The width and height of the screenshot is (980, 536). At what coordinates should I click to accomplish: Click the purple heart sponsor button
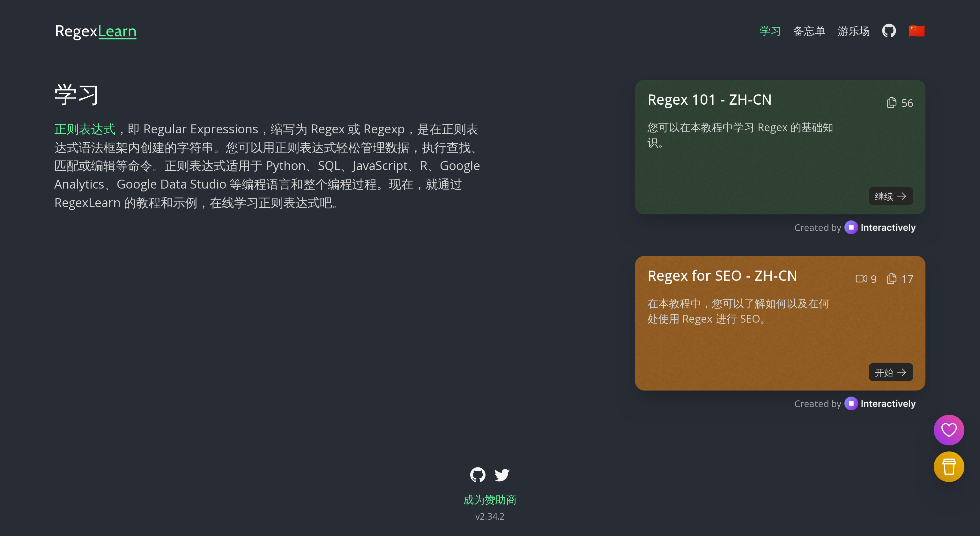[x=948, y=430]
